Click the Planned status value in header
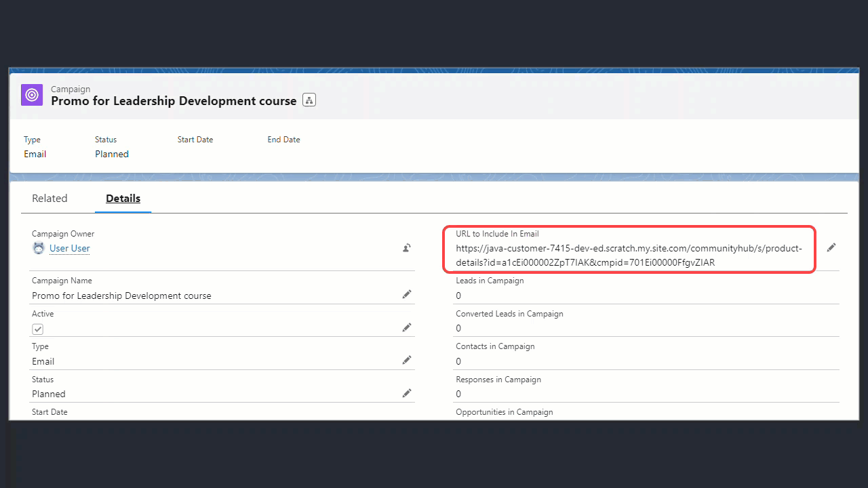 (x=112, y=154)
